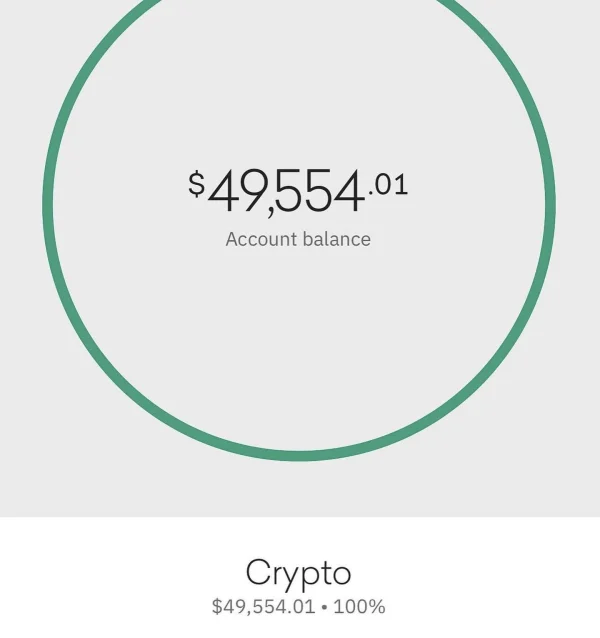
Task: Tap the right edge of the green ring
Action: point(550,205)
